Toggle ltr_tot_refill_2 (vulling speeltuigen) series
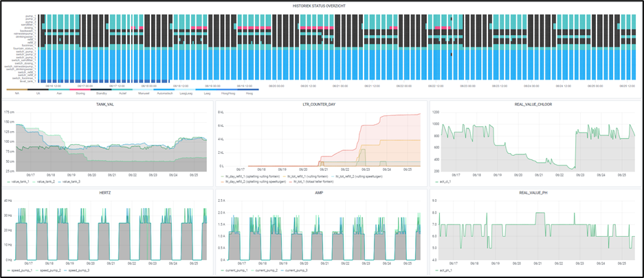644x278 pixels. coord(360,176)
